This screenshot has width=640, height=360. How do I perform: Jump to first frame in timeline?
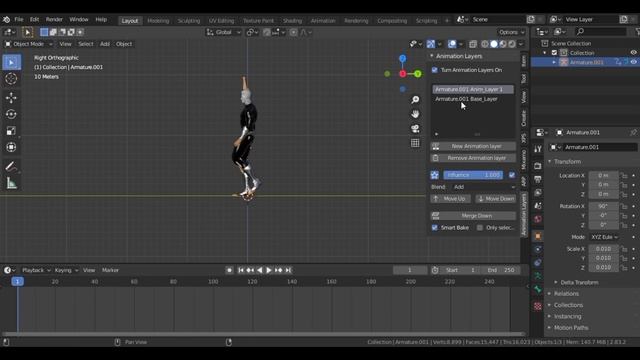click(241, 270)
